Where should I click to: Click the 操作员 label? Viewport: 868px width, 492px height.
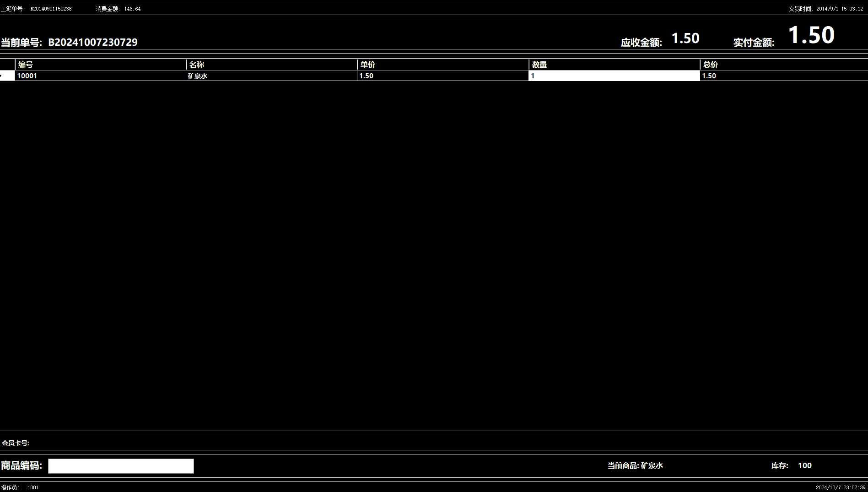pos(11,487)
